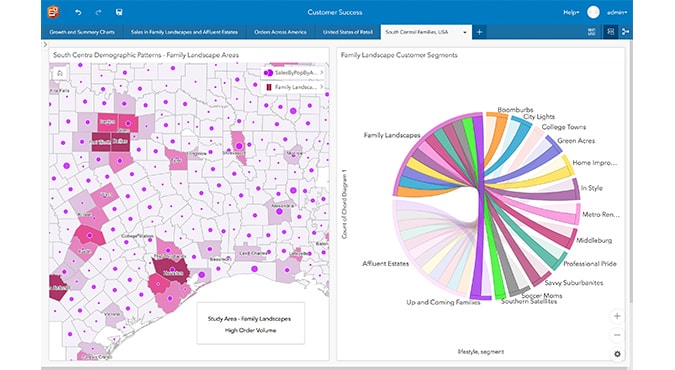Switch to analysis view icon
The width and height of the screenshot is (675, 370).
click(625, 32)
